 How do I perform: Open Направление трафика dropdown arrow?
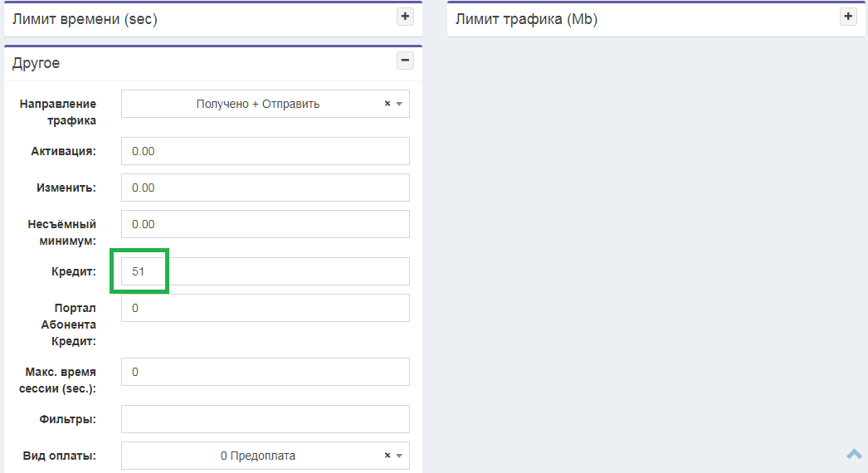click(399, 105)
